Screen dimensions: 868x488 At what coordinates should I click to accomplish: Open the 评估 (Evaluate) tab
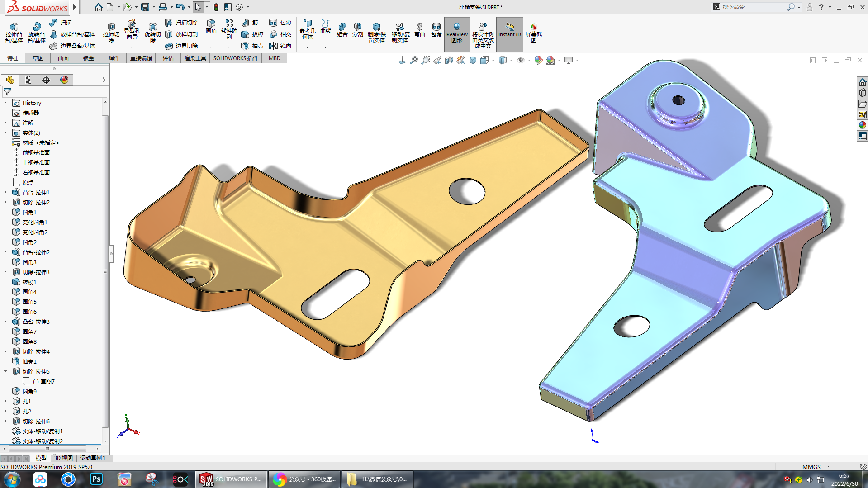tap(168, 58)
